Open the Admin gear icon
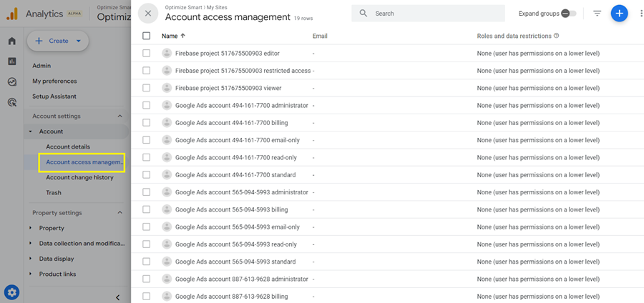644x303 pixels. point(12,292)
